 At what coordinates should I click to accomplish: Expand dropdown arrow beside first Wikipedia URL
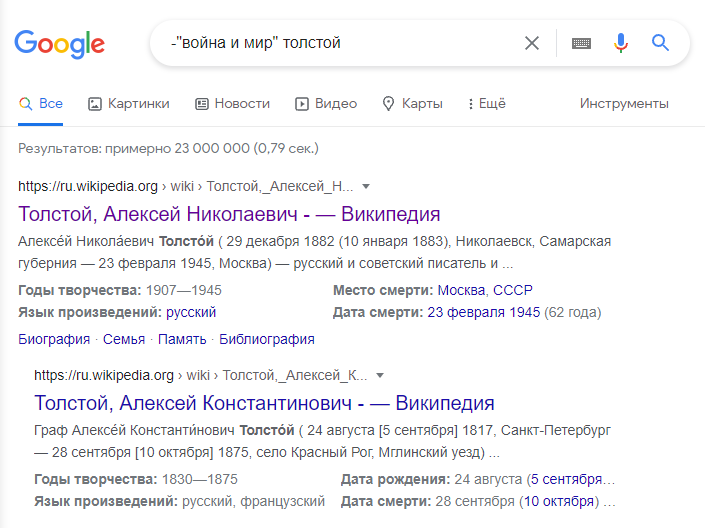pos(366,186)
